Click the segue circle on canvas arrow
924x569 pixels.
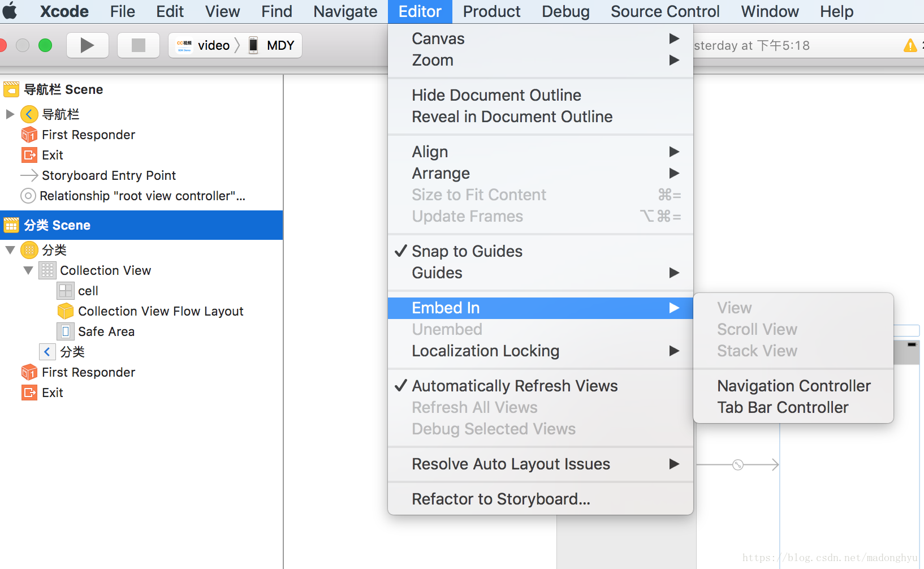738,465
